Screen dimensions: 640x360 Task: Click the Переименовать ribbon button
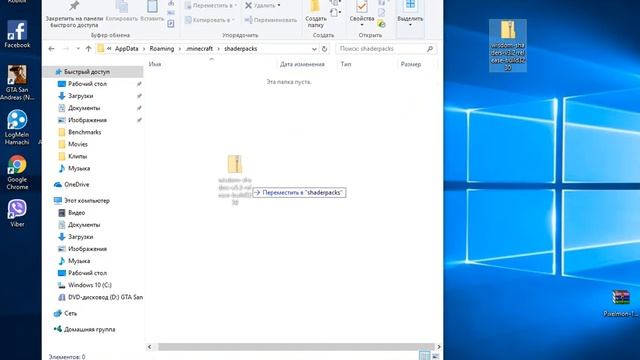pyautogui.click(x=271, y=20)
